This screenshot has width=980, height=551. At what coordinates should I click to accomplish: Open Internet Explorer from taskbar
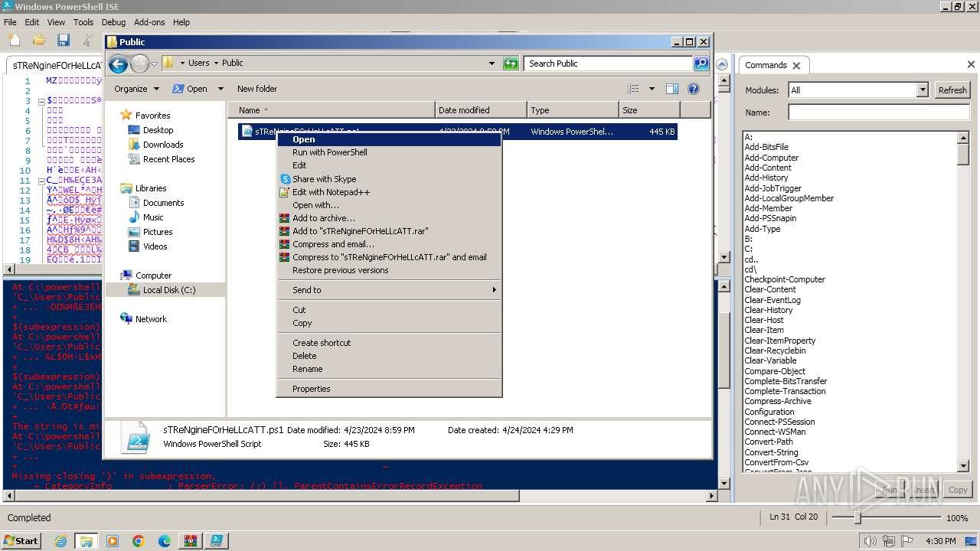point(60,541)
